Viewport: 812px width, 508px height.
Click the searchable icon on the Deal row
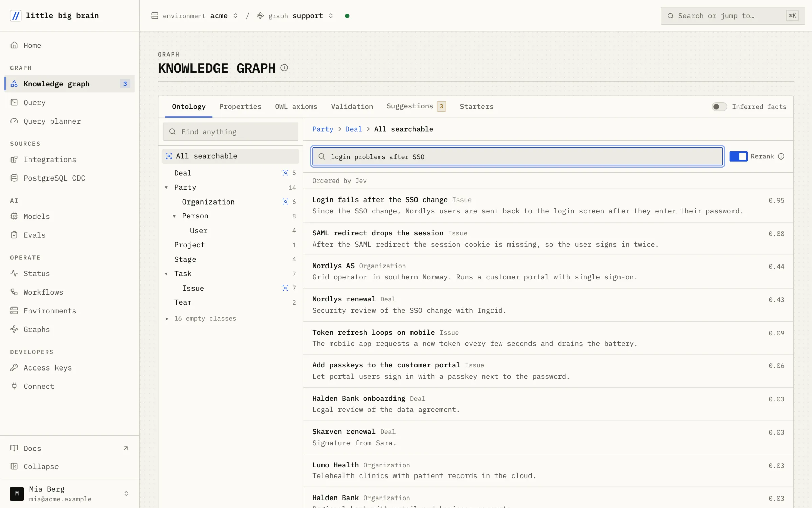pyautogui.click(x=285, y=173)
